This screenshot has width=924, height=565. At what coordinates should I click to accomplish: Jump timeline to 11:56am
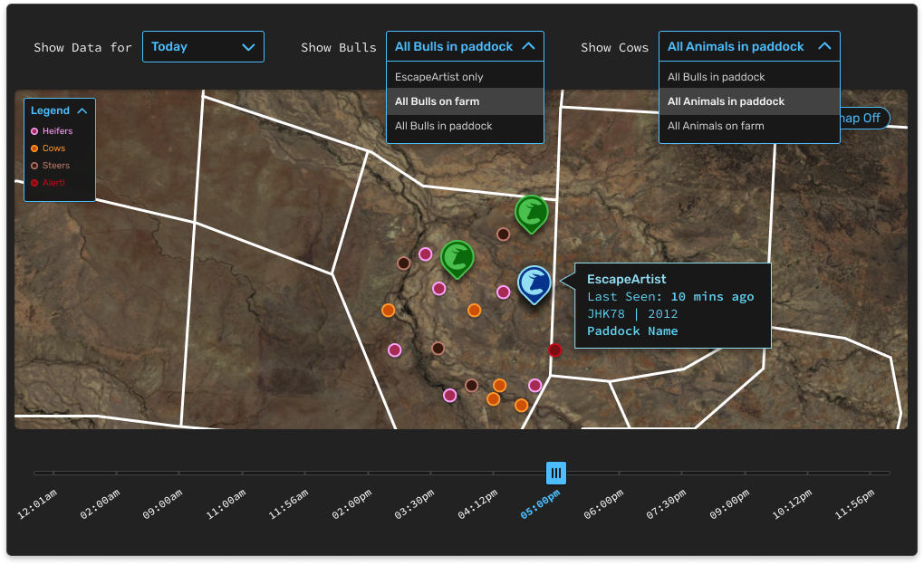pyautogui.click(x=288, y=504)
